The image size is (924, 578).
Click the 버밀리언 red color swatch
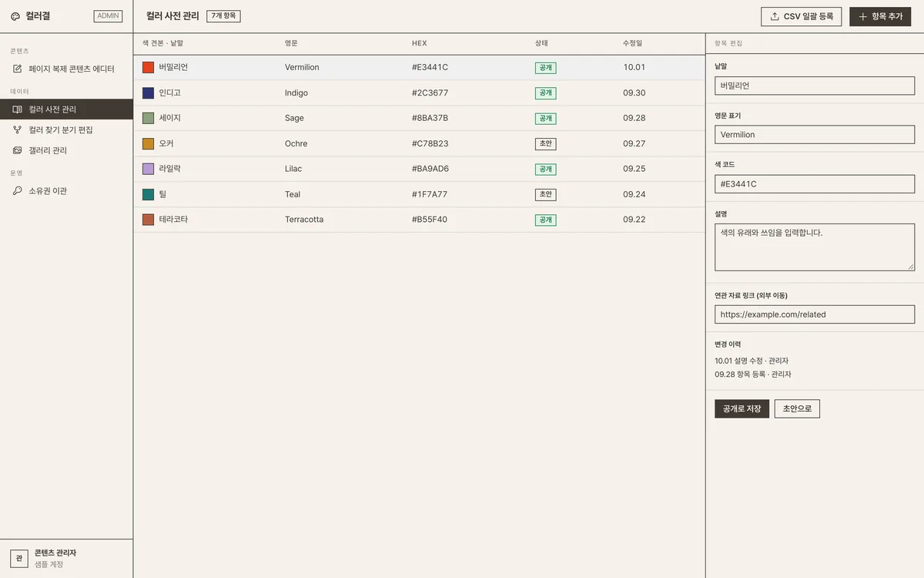click(148, 67)
